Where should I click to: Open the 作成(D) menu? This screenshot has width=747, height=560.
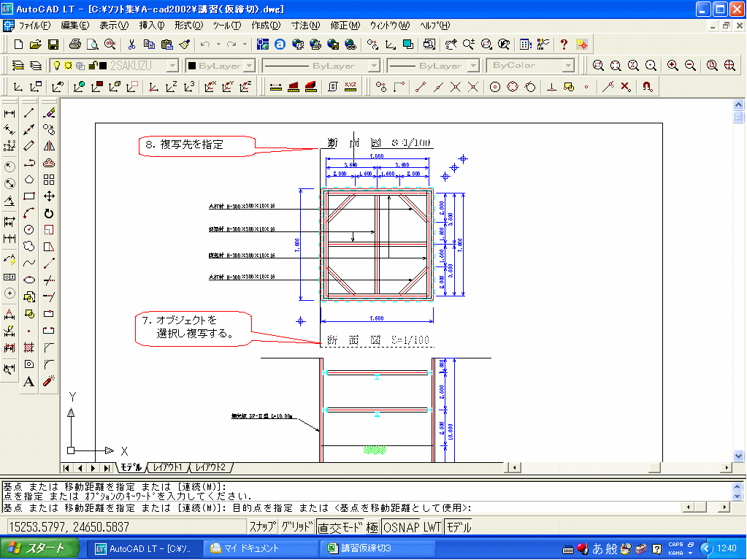point(266,26)
